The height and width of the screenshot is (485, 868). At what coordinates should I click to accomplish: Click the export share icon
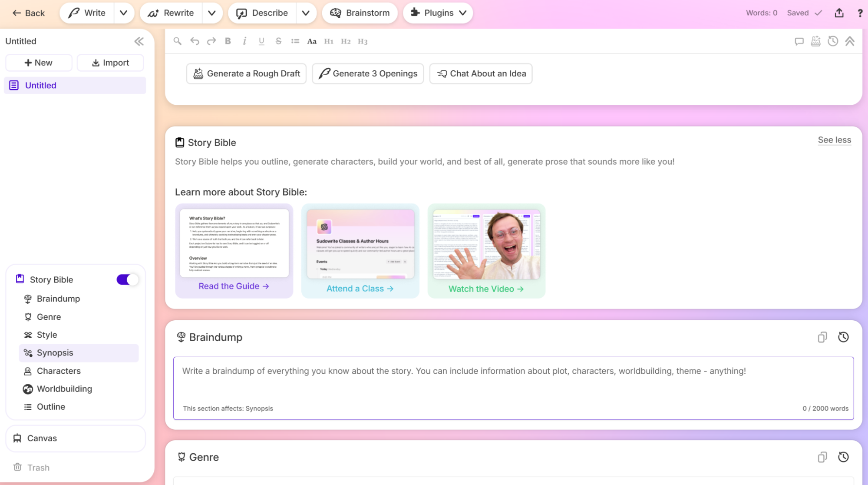[x=839, y=13]
